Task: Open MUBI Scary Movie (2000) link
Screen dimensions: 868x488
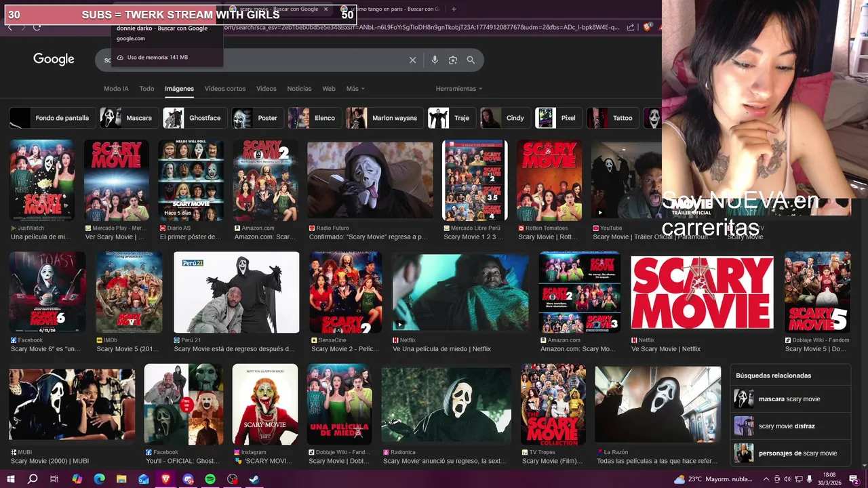Action: [50, 461]
